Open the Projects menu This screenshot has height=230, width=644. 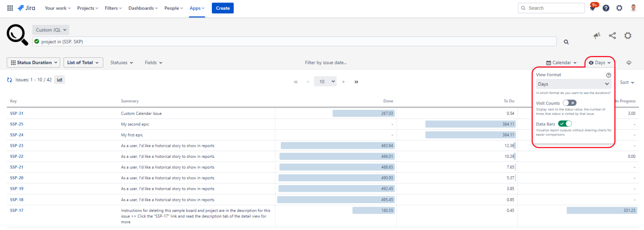point(87,8)
